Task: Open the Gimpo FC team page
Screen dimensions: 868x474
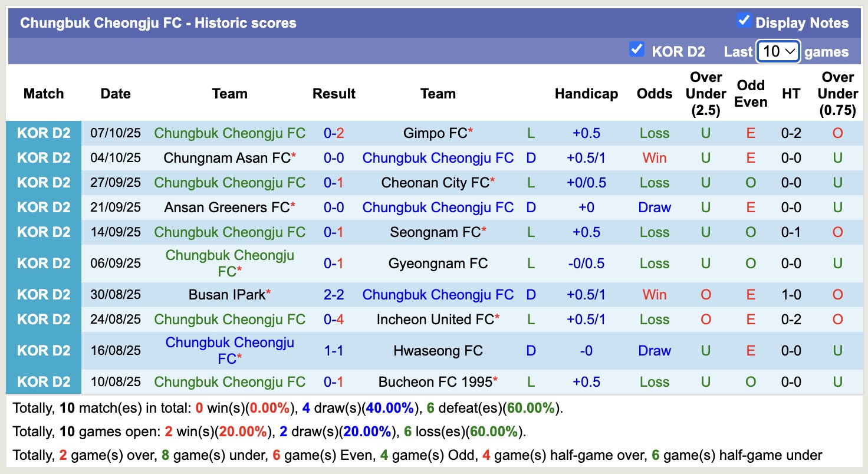Action: pyautogui.click(x=433, y=133)
